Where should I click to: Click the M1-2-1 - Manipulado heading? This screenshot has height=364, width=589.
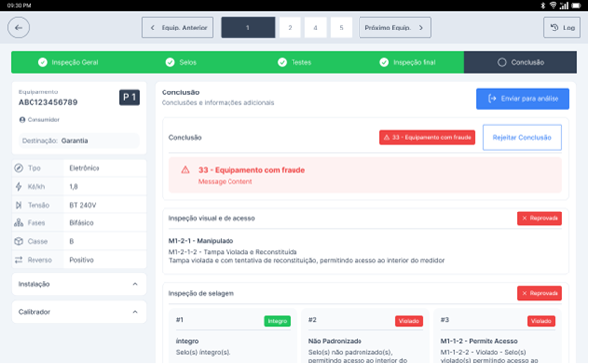[x=201, y=241]
